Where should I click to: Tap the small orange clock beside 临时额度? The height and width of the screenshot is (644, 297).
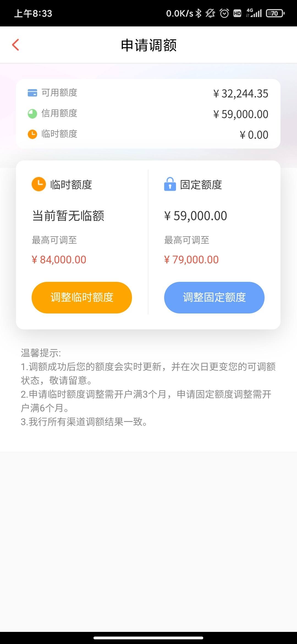(32, 134)
